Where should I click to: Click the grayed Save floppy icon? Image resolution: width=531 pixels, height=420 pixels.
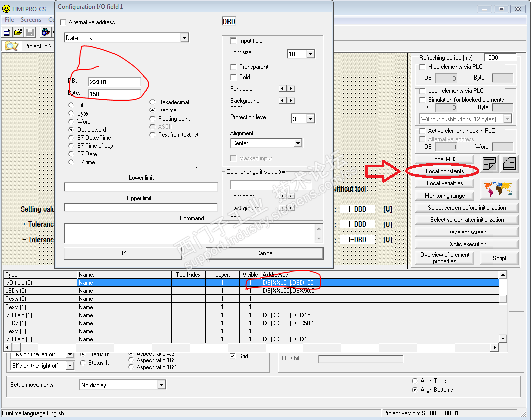point(30,32)
